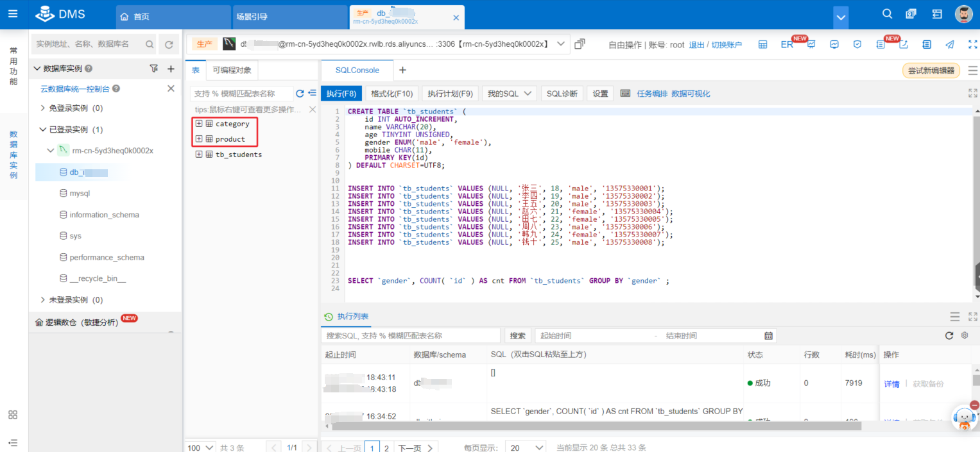The image size is (980, 452).
Task: Click the paper-plane icon in the toolbar
Action: [950, 44]
